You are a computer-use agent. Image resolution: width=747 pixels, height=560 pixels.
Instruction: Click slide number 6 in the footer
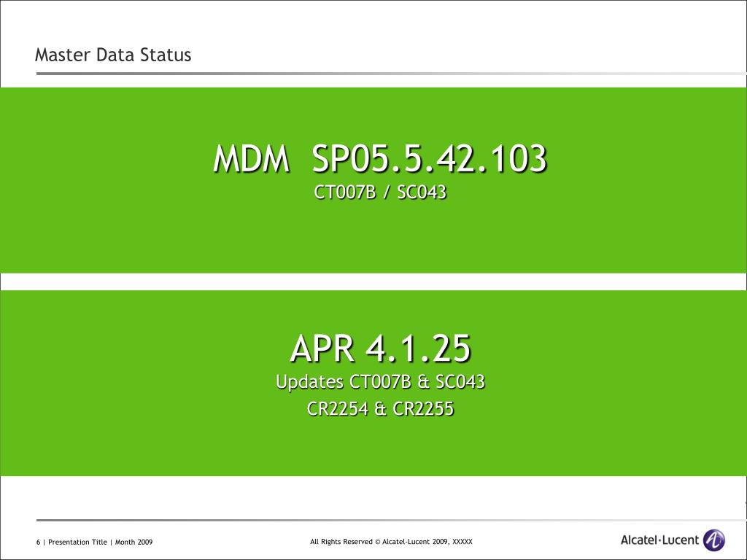pos(37,542)
